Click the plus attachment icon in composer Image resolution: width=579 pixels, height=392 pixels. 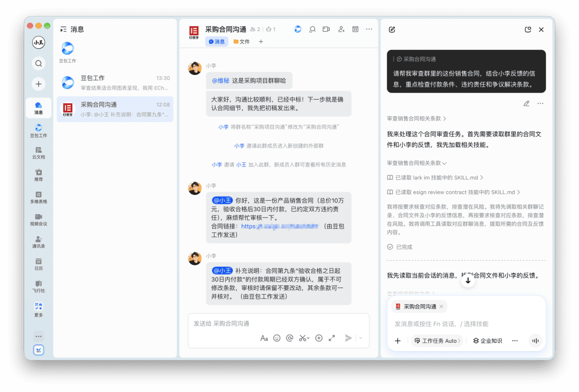319,338
